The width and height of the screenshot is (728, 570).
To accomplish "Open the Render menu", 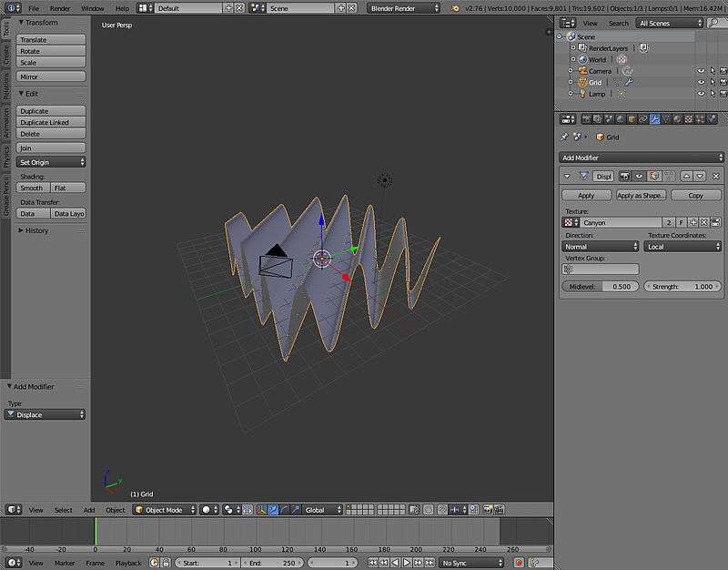I will pos(60,7).
